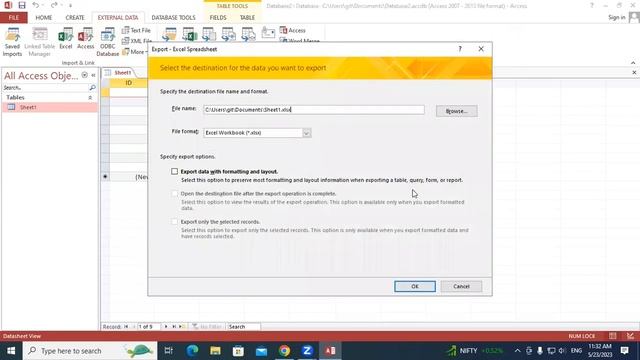Image resolution: width=640 pixels, height=360 pixels.
Task: Import an XML File
Action: 136,41
